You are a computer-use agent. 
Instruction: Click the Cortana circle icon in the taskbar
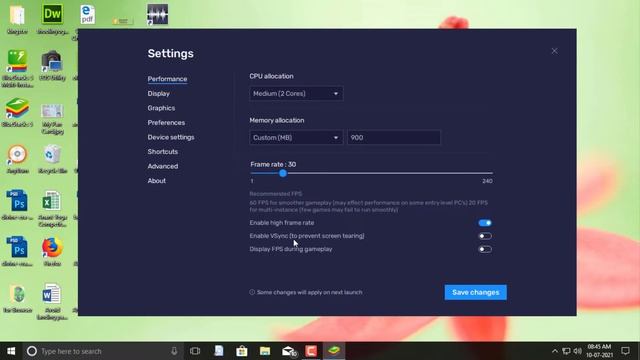pyautogui.click(x=32, y=351)
